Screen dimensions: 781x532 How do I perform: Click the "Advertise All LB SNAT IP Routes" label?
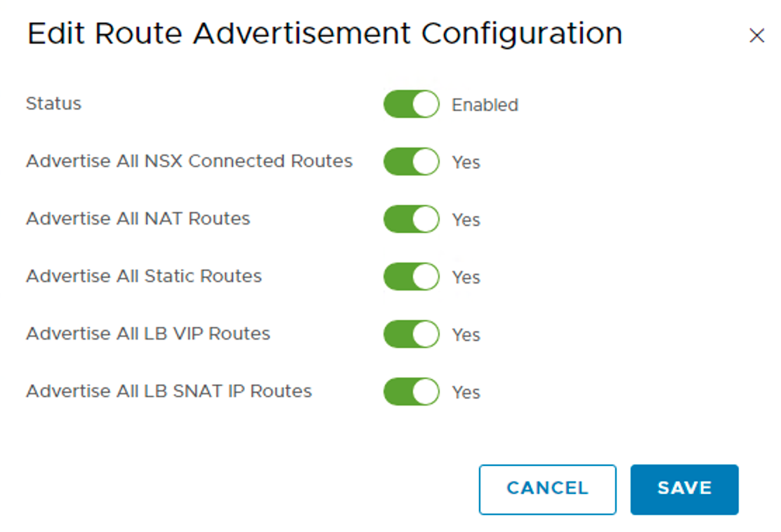[x=169, y=392]
